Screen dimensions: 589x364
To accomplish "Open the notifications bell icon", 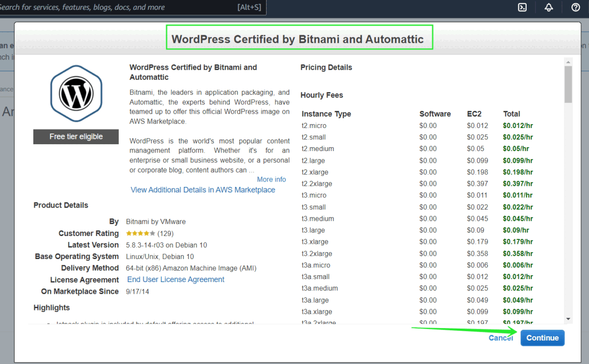I will (549, 7).
